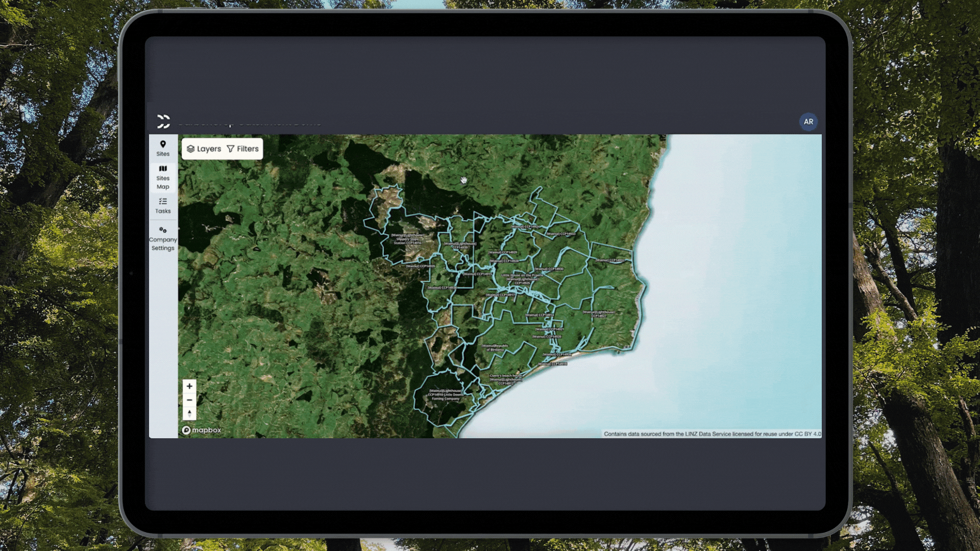Open the Tasks list in sidebar
Screen dimensions: 980x551
pyautogui.click(x=163, y=206)
